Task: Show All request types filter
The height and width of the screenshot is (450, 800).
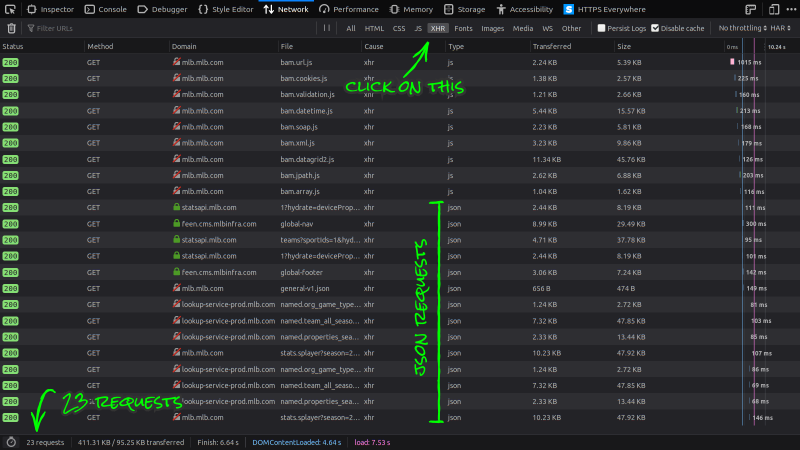Action: [x=351, y=28]
